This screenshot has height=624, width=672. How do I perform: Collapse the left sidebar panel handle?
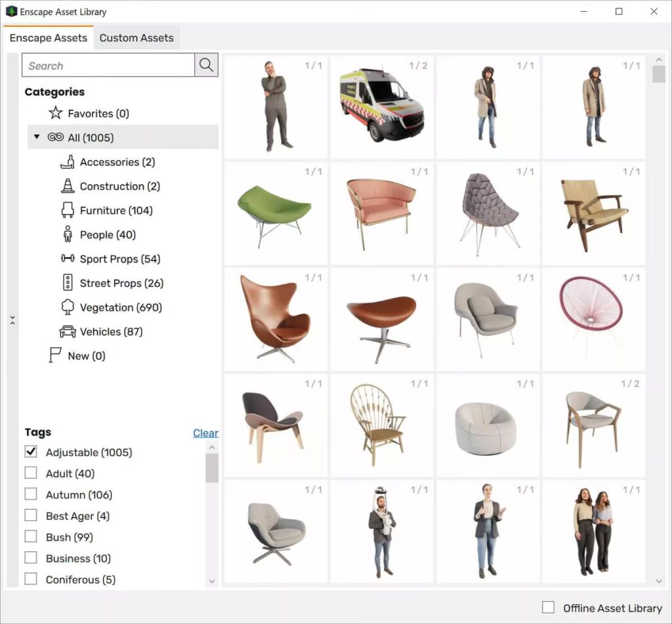(x=12, y=320)
